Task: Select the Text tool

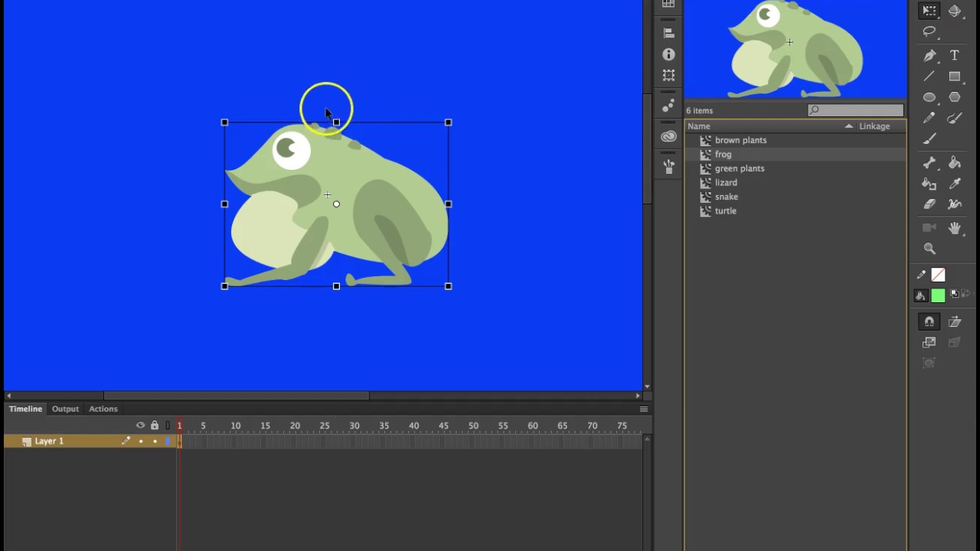Action: [x=955, y=56]
